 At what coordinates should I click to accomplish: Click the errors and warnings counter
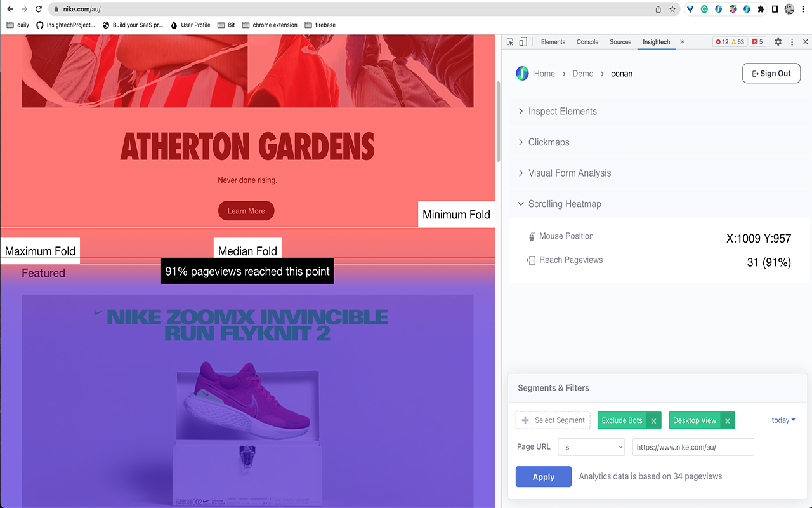click(730, 42)
